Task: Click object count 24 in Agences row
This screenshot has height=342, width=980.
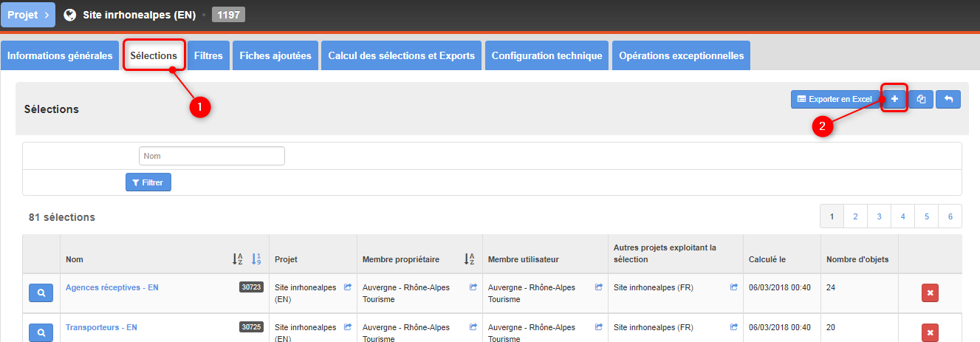Action: click(x=832, y=287)
